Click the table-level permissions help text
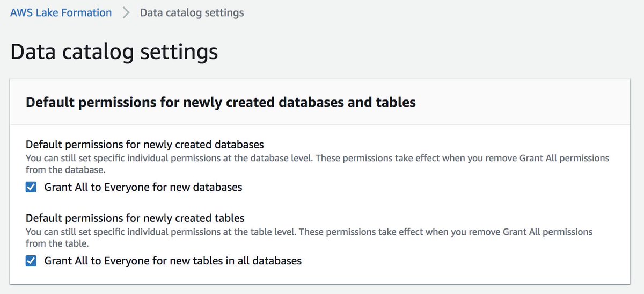 pyautogui.click(x=309, y=232)
